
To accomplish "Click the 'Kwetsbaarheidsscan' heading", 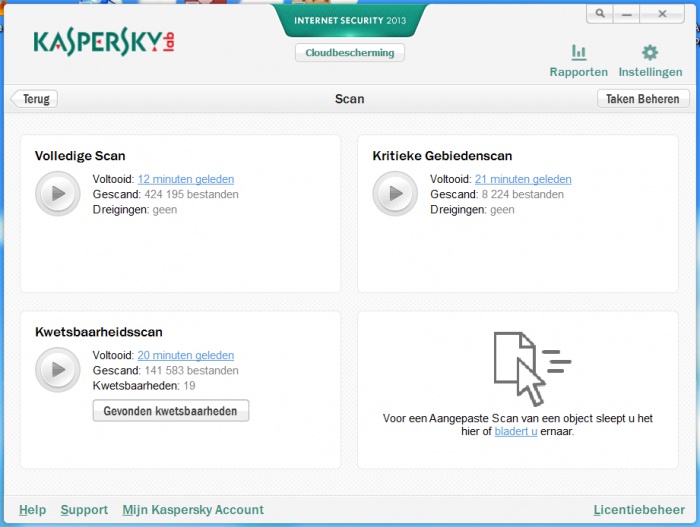I will pyautogui.click(x=99, y=332).
